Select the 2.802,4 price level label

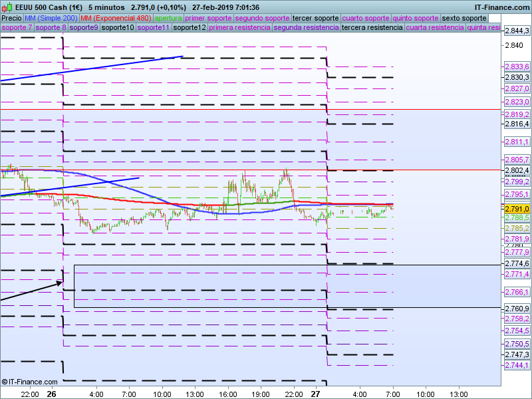pos(516,171)
